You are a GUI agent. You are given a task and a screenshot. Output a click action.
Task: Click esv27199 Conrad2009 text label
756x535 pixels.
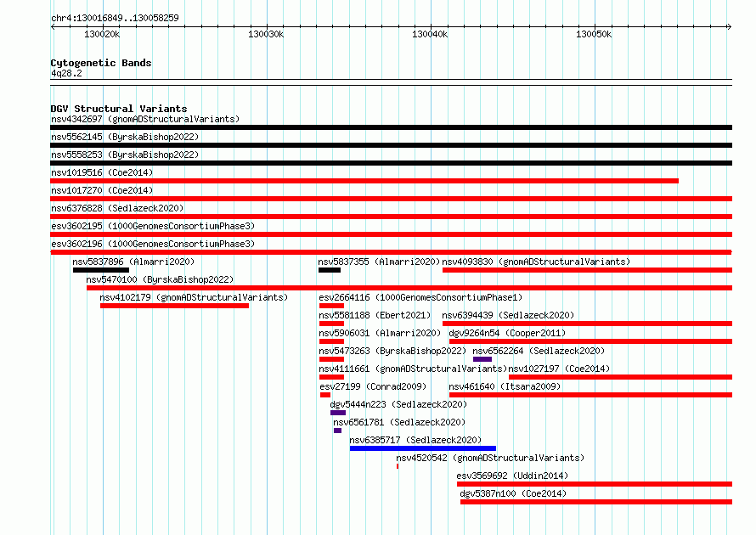373,386
